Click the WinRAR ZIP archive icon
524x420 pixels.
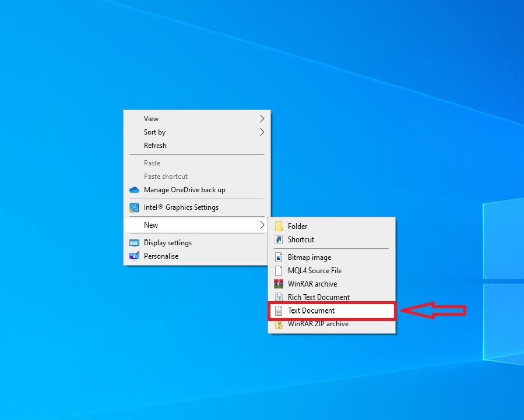279,324
